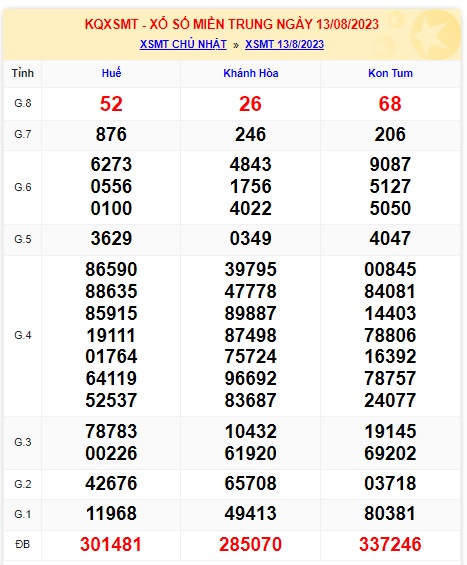Select the Huế province header
This screenshot has width=467, height=565.
tap(111, 73)
